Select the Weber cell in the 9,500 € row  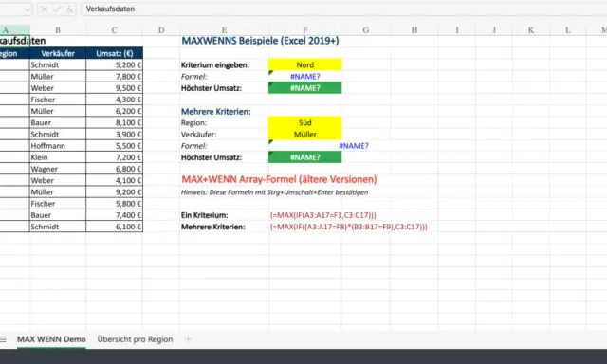pos(58,88)
